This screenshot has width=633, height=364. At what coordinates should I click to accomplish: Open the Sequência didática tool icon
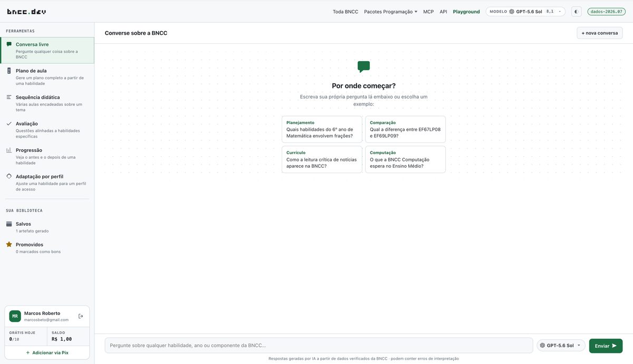click(9, 97)
